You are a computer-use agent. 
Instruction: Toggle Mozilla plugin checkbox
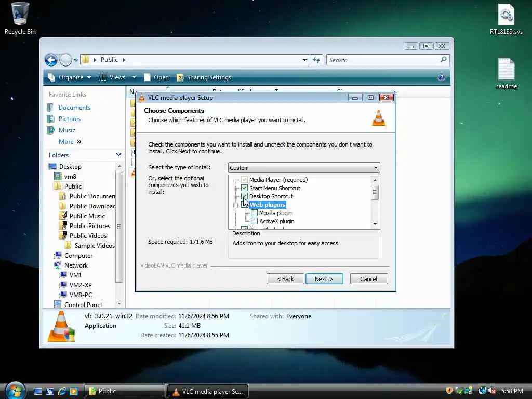click(x=254, y=213)
